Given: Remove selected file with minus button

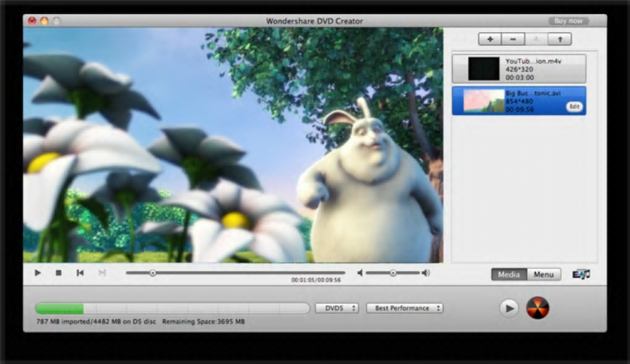Looking at the screenshot, I should pos(513,39).
